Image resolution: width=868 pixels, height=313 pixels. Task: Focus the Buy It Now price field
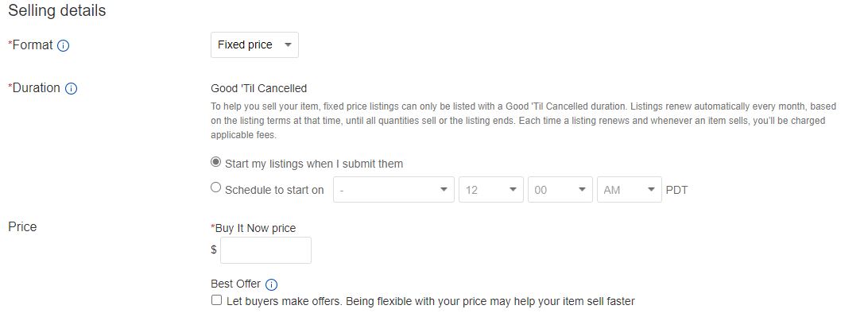click(x=265, y=250)
